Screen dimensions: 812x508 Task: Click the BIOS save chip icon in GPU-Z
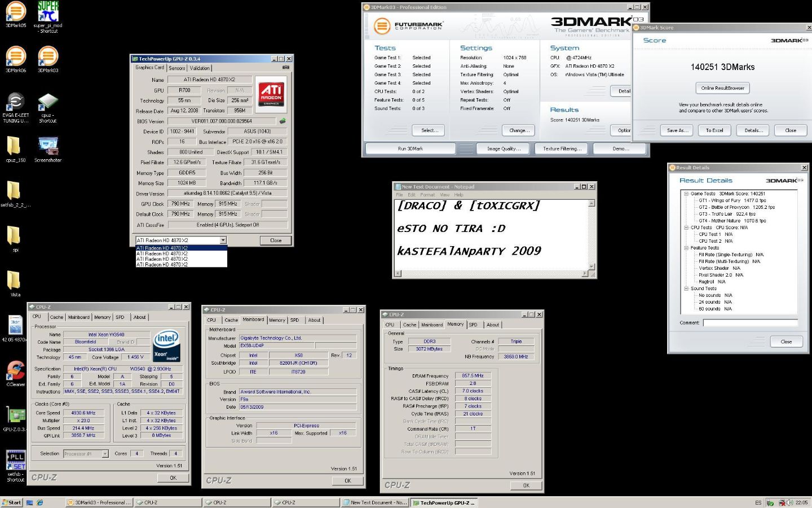[x=283, y=121]
